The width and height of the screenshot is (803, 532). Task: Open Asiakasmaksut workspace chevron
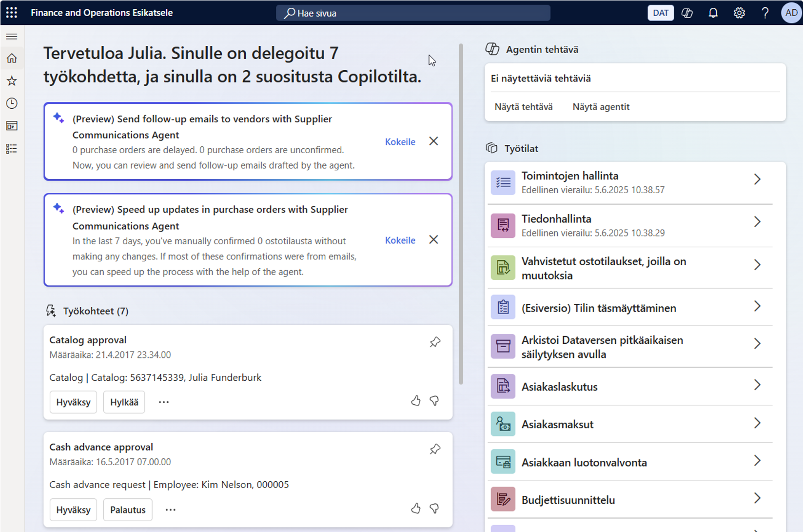coord(757,423)
